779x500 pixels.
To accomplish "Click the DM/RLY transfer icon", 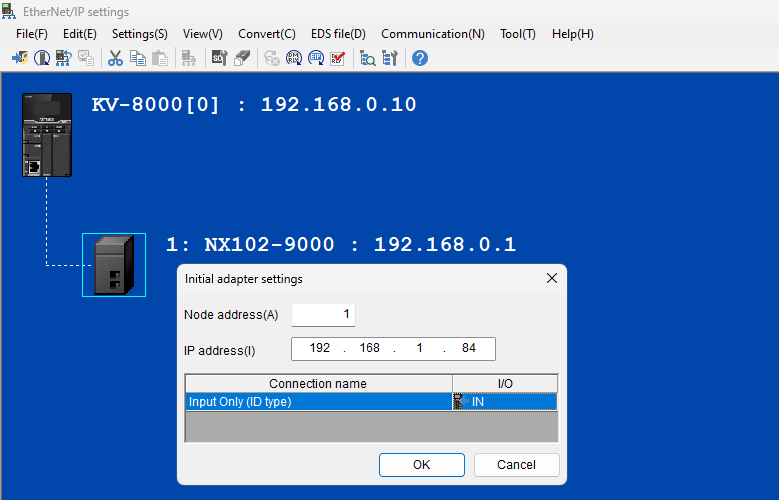I will pos(294,58).
